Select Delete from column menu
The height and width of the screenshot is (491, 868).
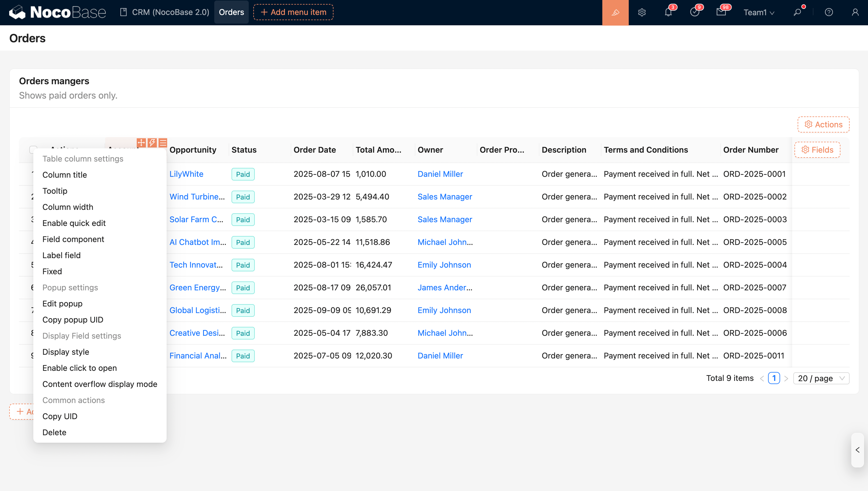54,432
